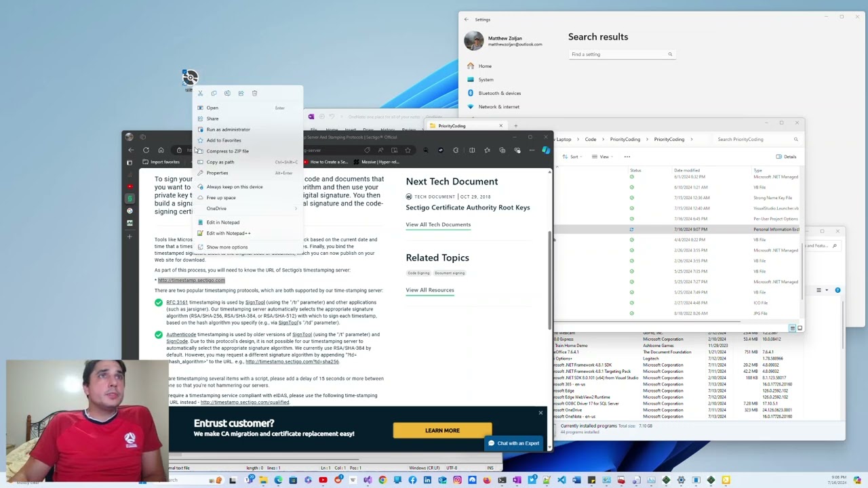Click the Sectigo vertical tab icon
The height and width of the screenshot is (488, 868).
(130, 199)
